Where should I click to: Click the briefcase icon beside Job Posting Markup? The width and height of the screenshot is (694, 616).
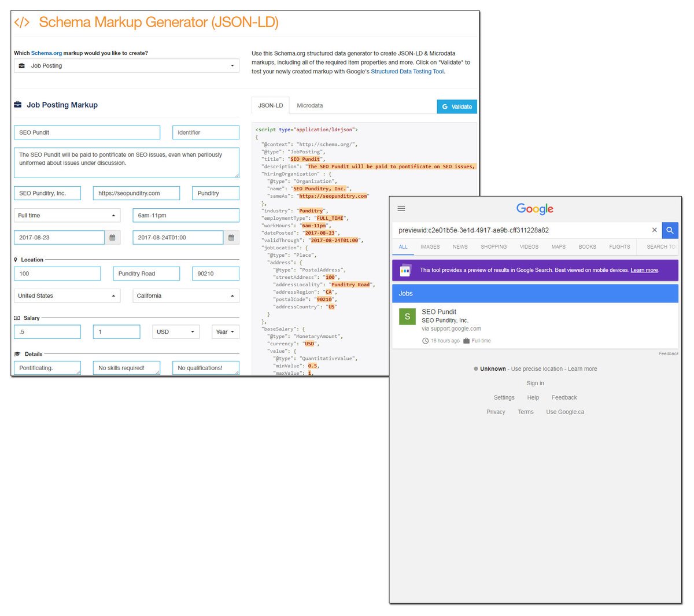pyautogui.click(x=18, y=105)
